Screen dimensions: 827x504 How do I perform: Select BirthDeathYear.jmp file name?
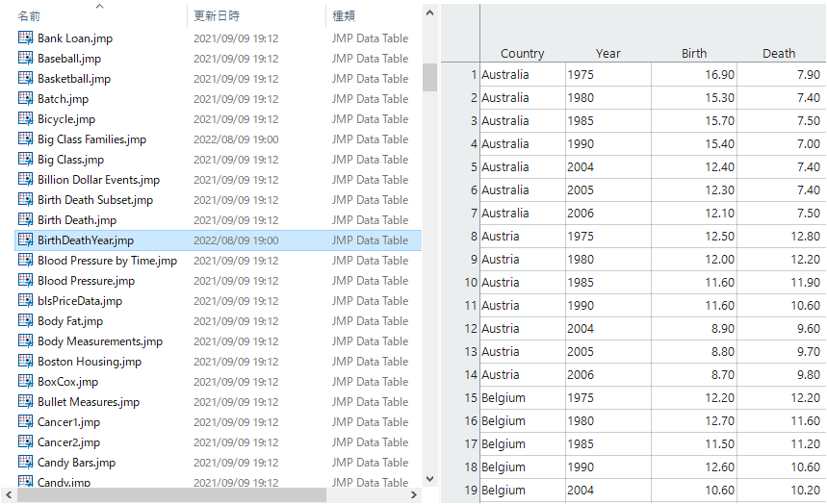86,239
